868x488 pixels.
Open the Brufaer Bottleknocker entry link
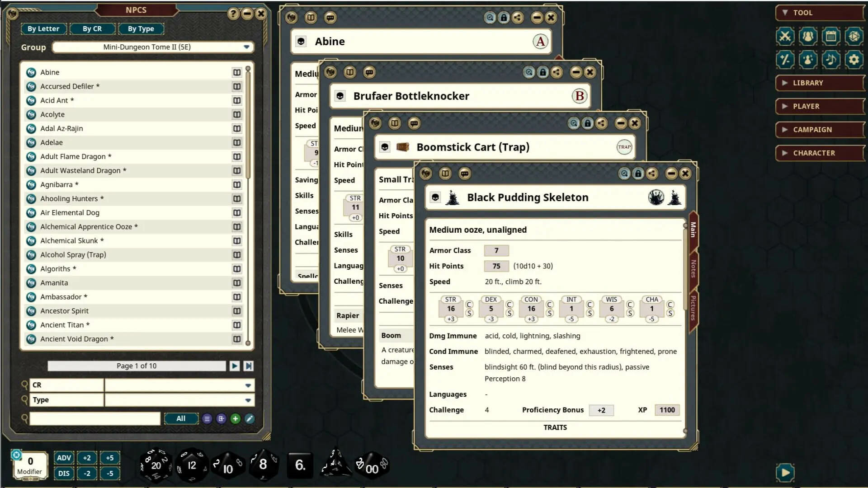click(340, 96)
